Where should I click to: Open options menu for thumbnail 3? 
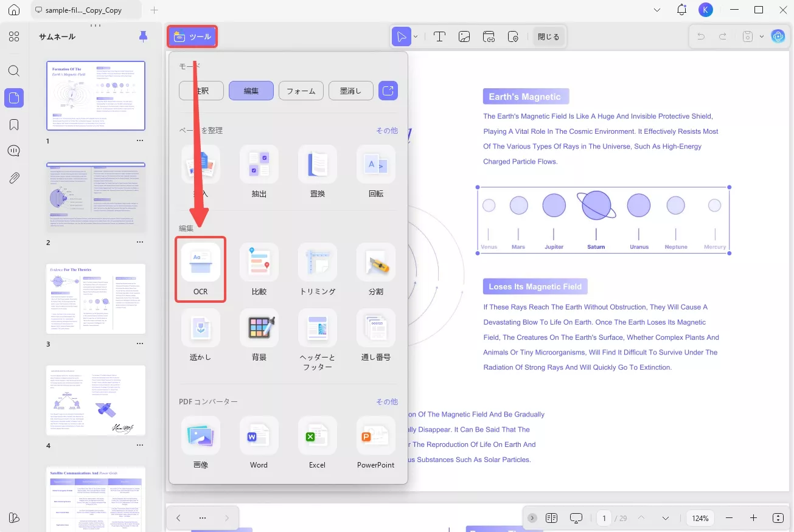pos(140,344)
